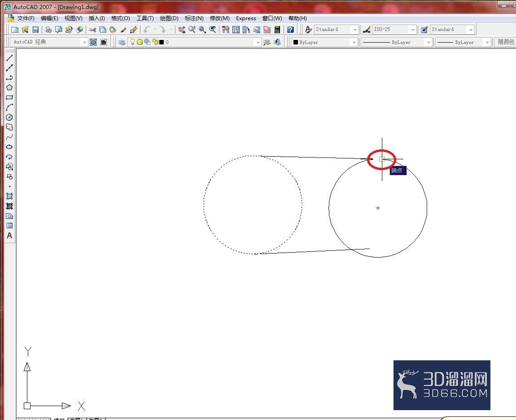Select the Region tool

(x=9, y=216)
